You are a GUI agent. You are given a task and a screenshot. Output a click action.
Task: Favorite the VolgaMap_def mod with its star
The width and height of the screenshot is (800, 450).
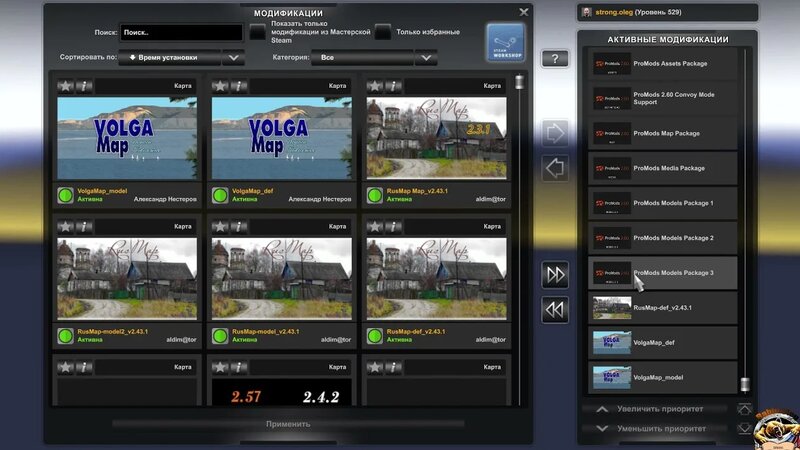220,86
